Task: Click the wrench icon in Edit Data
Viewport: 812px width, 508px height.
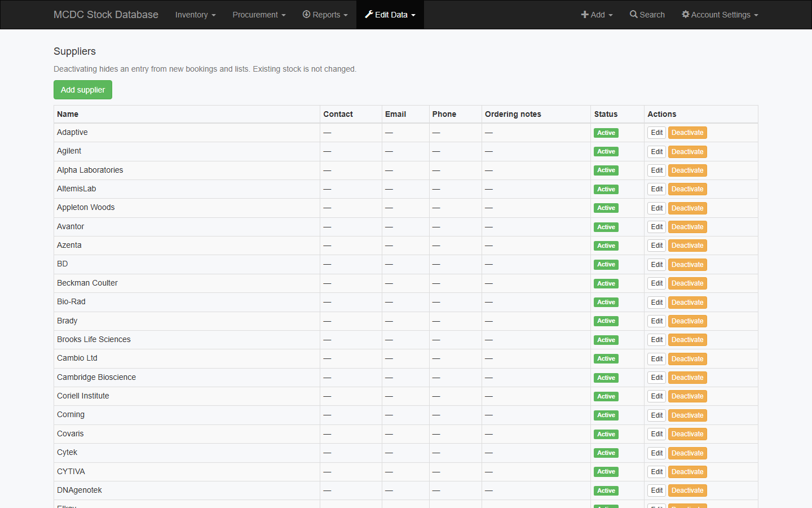Action: 369,14
